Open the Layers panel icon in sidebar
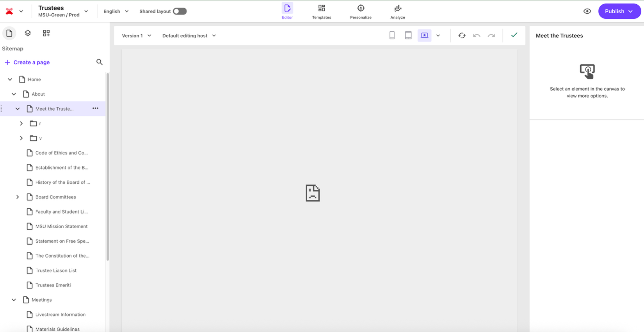This screenshot has width=644, height=333. [28, 33]
